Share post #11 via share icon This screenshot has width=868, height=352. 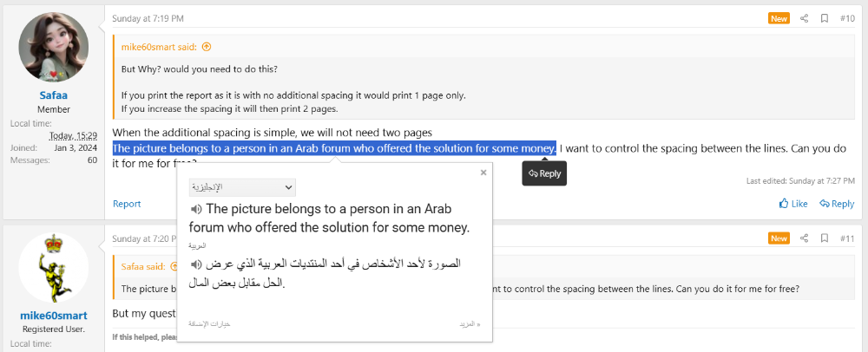805,238
